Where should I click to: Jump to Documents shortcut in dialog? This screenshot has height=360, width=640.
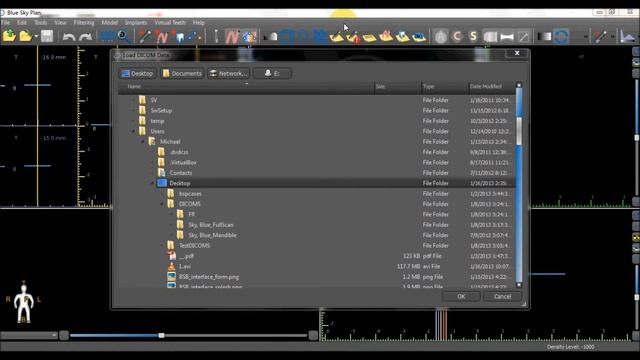coord(182,73)
